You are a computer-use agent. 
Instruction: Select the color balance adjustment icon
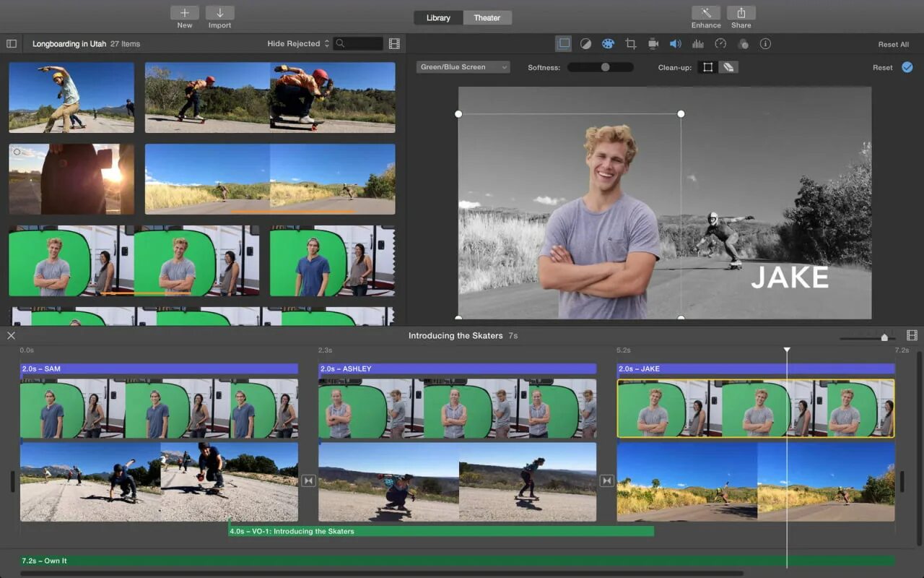(x=586, y=44)
